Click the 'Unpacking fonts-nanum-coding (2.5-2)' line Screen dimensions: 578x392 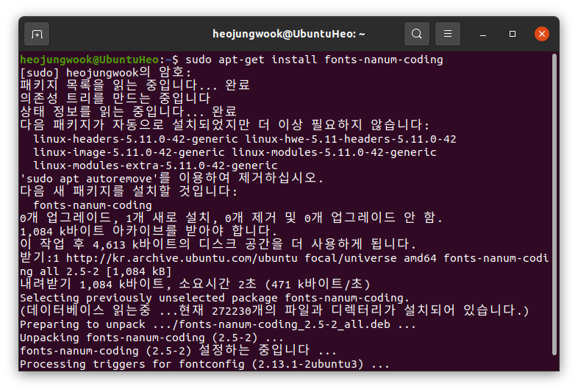coord(151,338)
